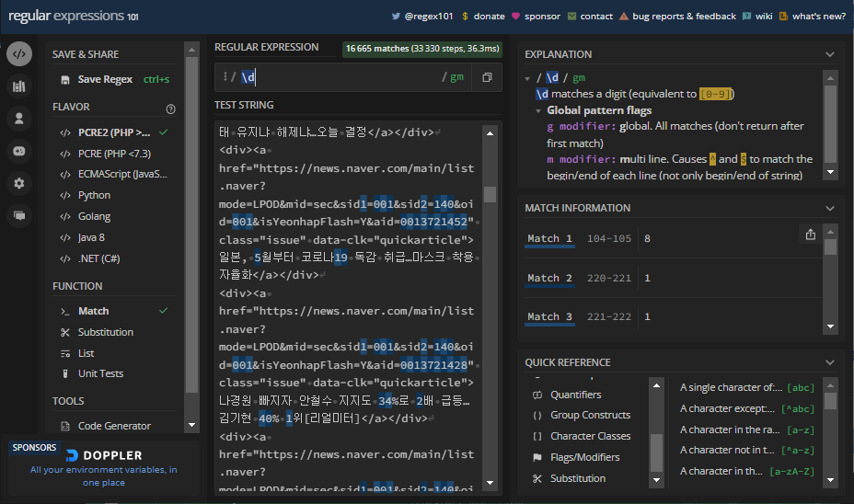854x504 pixels.
Task: Select PCRE (PHP <7.3) flavor
Action: [114, 154]
